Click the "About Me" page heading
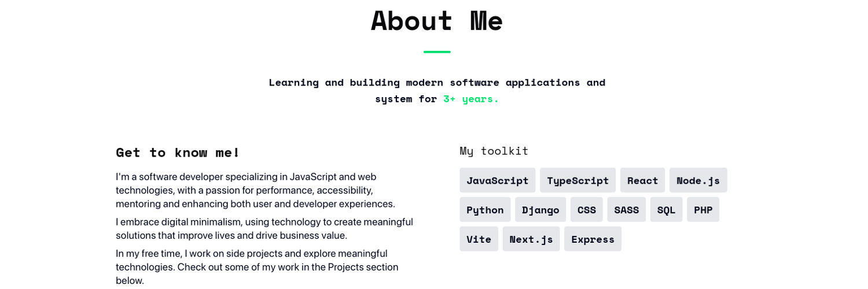This screenshot has width=868, height=289. tap(437, 21)
